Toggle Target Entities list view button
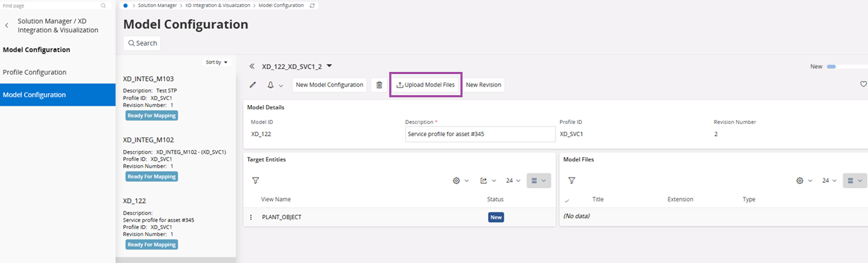868x263 pixels. click(x=539, y=181)
